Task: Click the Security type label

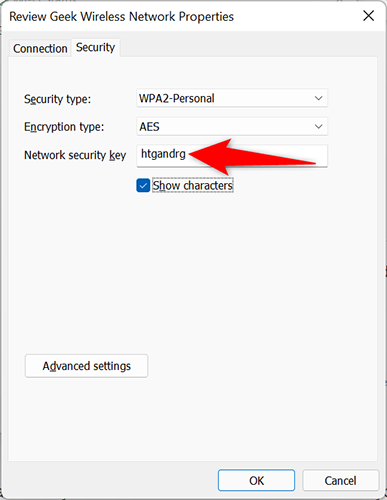Action: click(57, 99)
